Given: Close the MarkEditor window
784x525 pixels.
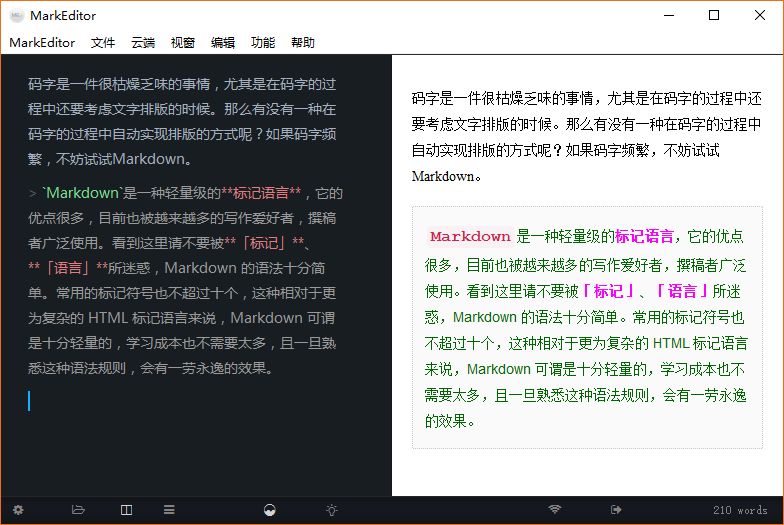Looking at the screenshot, I should point(760,16).
